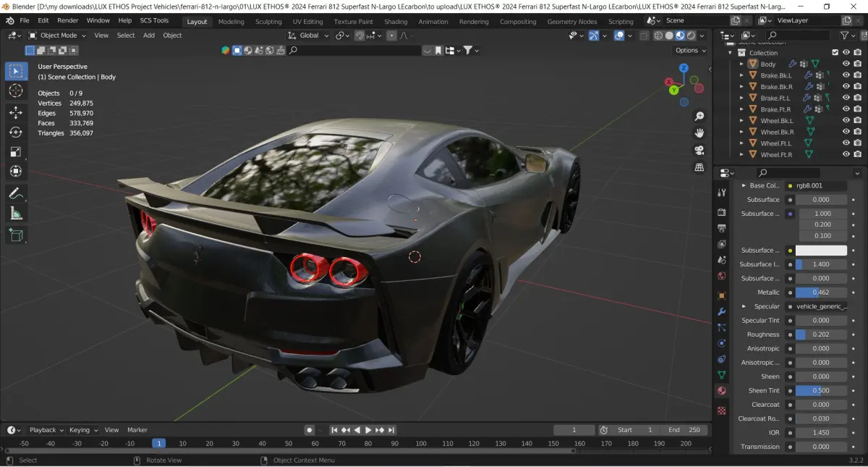Adjust the Roughness slider
Screen dimensions: 868x467
pyautogui.click(x=821, y=335)
